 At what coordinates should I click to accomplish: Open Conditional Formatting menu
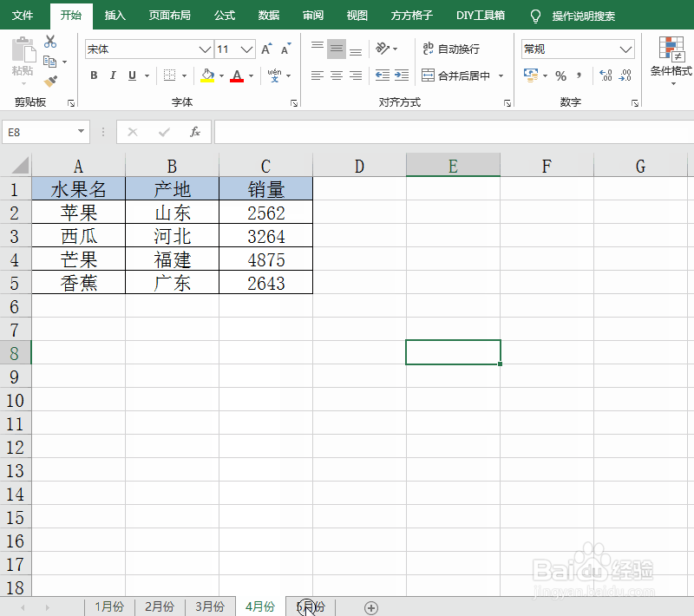click(671, 60)
